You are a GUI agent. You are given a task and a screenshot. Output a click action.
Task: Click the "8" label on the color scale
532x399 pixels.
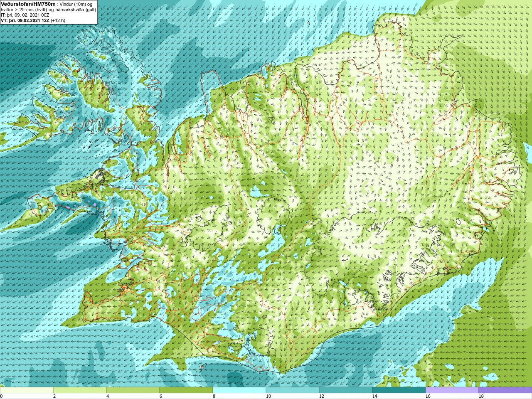point(214,396)
